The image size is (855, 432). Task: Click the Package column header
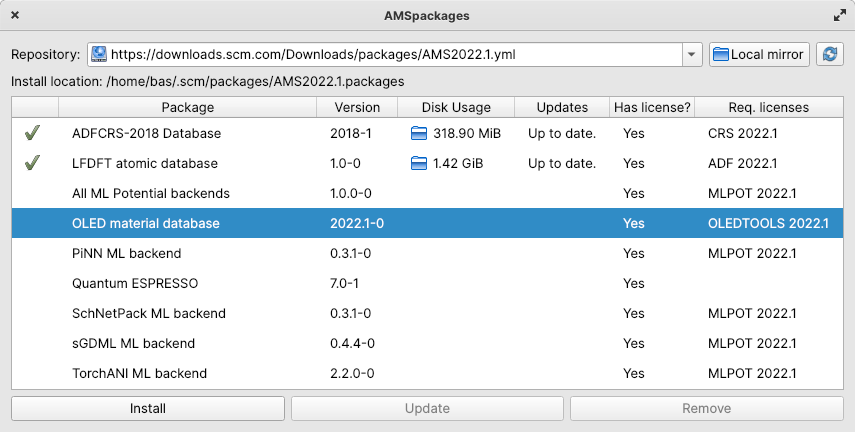[x=187, y=107]
